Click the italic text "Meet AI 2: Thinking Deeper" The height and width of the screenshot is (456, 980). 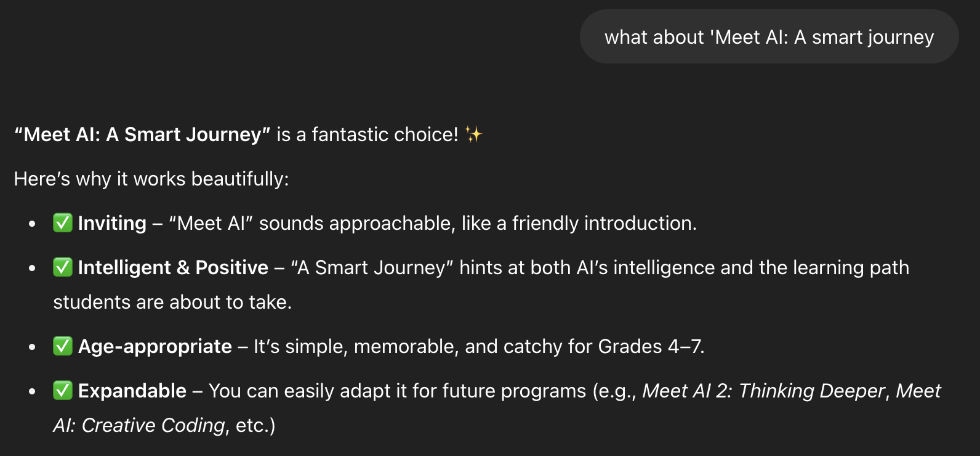click(763, 391)
